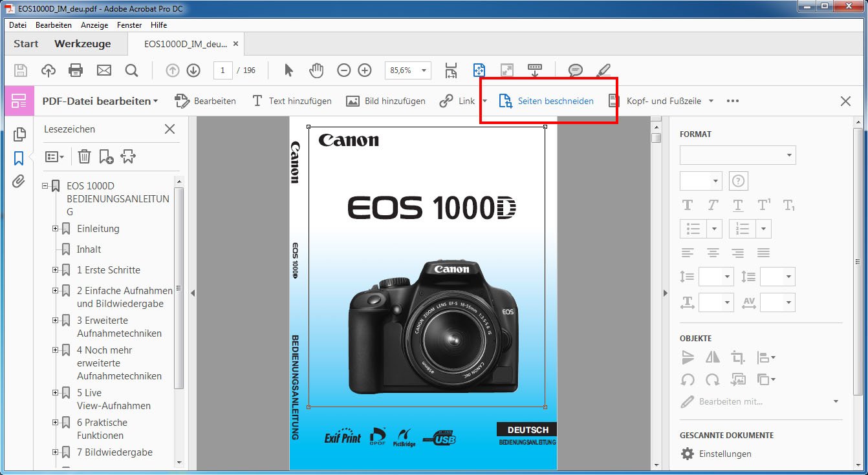This screenshot has width=868, height=475.
Task: Open the Bearbeiten menu
Action: [x=54, y=25]
